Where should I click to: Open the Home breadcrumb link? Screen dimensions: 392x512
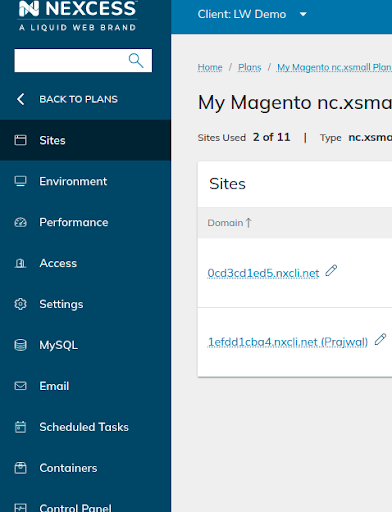tap(210, 67)
